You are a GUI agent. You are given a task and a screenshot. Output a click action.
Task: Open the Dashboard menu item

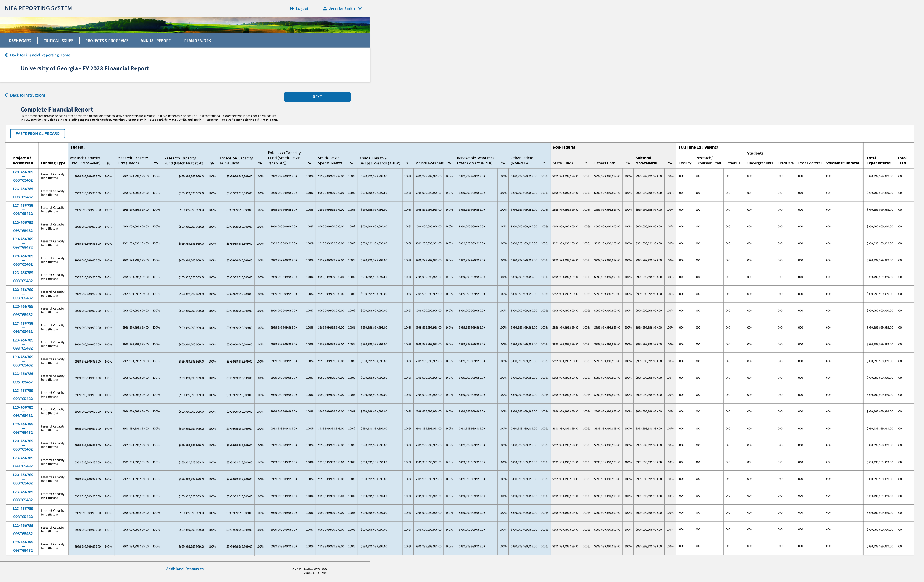pos(20,41)
